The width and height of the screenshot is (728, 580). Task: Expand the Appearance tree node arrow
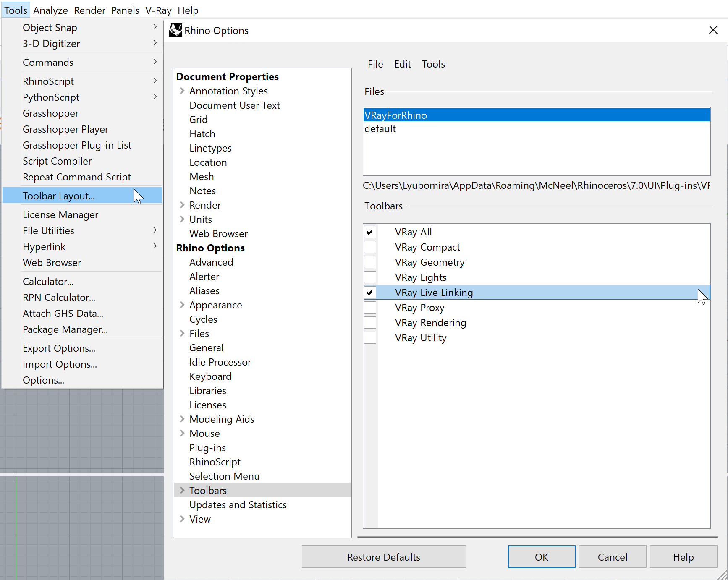[x=182, y=305]
